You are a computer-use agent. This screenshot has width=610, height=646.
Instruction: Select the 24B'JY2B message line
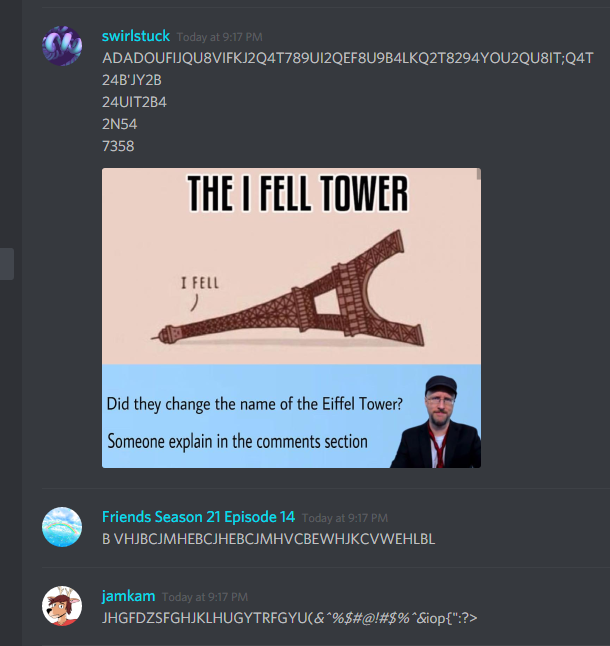click(x=132, y=80)
